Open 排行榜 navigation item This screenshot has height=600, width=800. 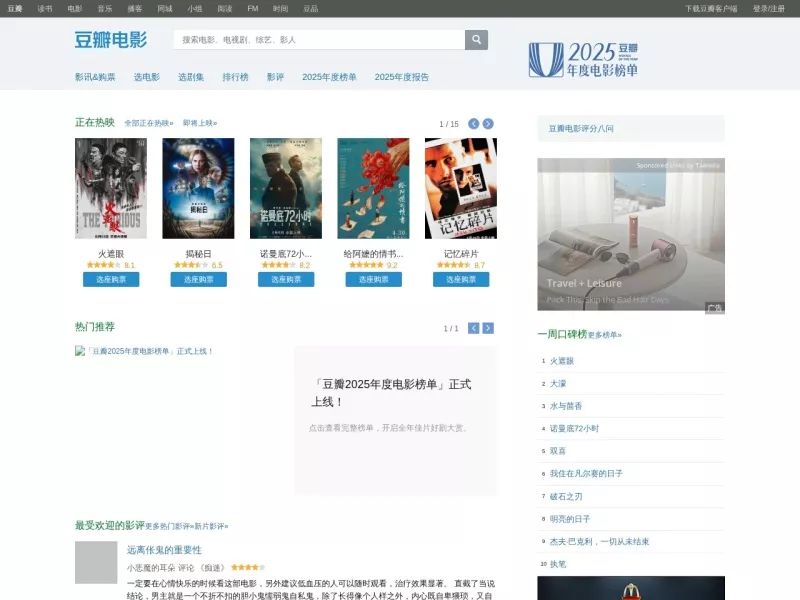pyautogui.click(x=235, y=77)
